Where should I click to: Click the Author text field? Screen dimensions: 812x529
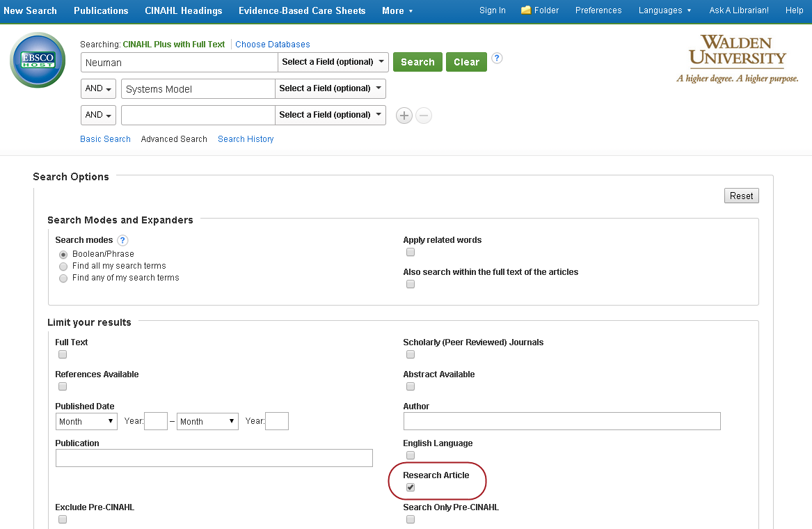(x=562, y=421)
